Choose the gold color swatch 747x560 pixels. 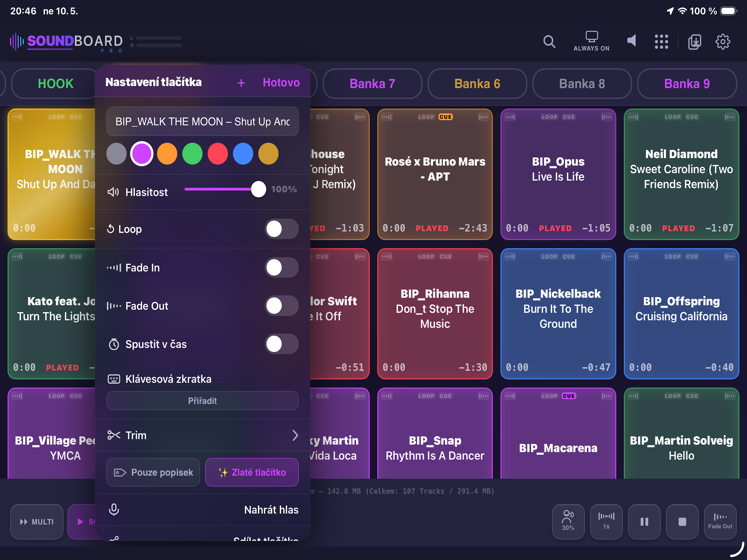click(269, 154)
